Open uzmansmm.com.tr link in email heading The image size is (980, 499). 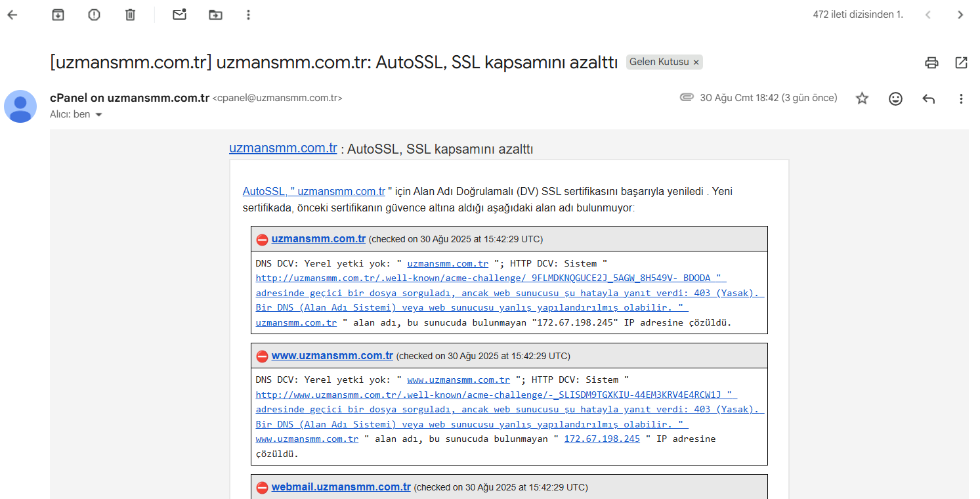click(283, 148)
